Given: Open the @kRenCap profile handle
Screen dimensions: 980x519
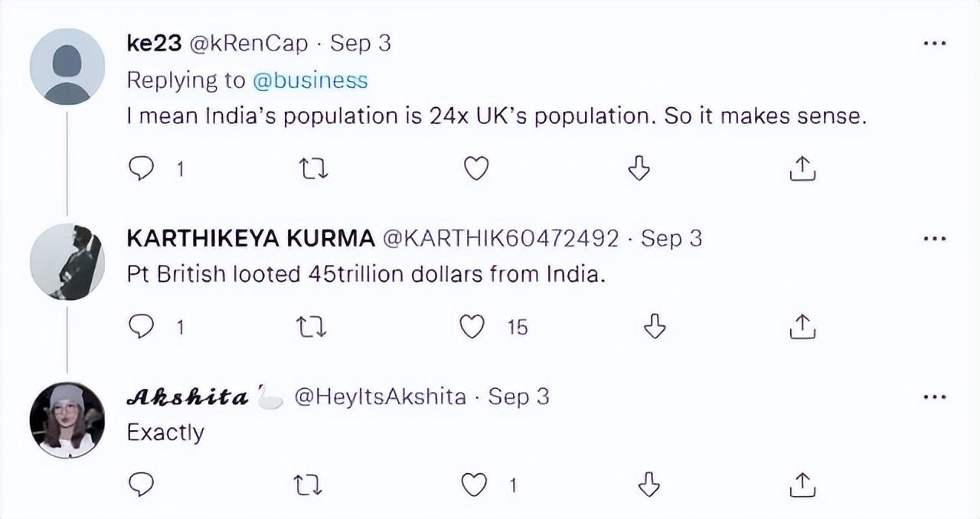Looking at the screenshot, I should [x=248, y=44].
